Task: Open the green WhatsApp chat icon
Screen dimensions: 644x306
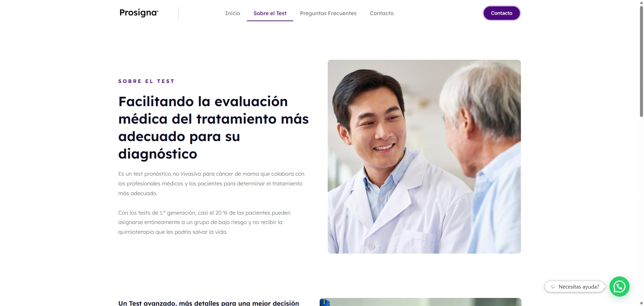Action: point(619,287)
